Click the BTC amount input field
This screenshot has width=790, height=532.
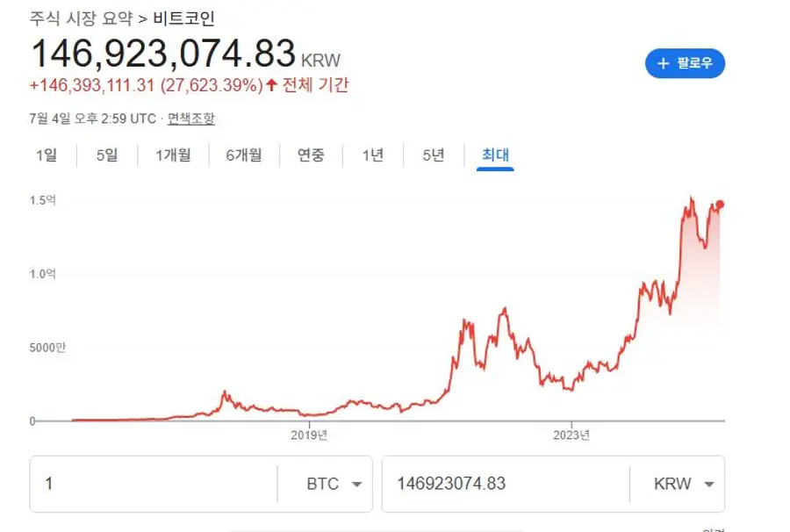tap(154, 484)
